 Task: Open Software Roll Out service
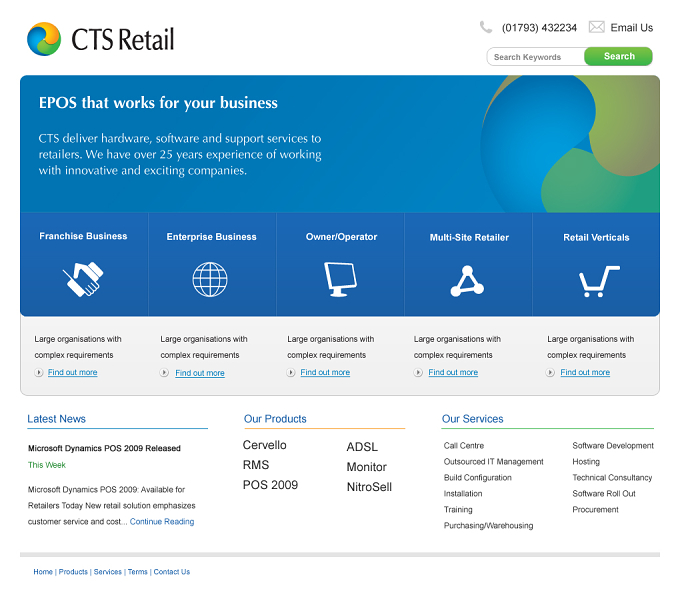point(604,494)
